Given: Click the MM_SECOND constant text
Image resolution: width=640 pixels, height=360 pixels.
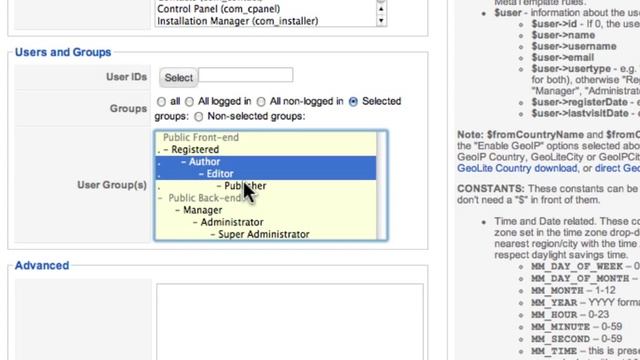Looking at the screenshot, I should tap(560, 339).
